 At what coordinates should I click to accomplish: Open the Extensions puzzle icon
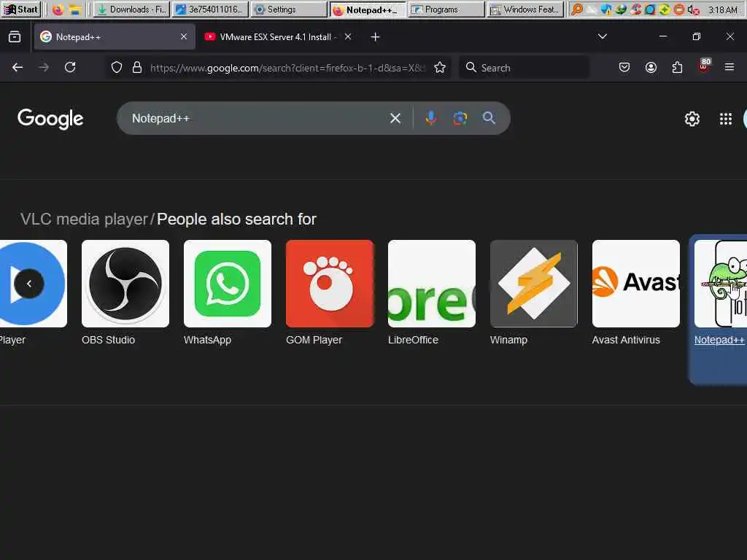677,67
